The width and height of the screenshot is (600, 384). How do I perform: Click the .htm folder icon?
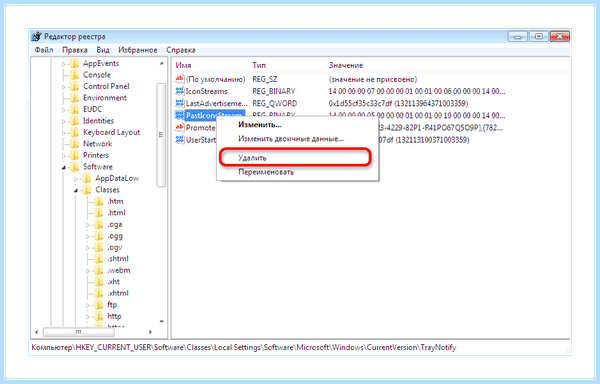99,201
